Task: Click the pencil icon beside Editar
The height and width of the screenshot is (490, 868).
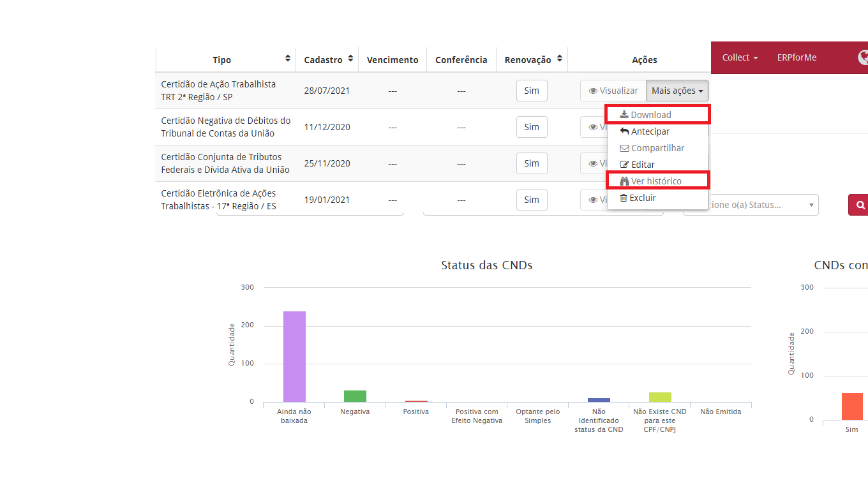Action: point(624,165)
